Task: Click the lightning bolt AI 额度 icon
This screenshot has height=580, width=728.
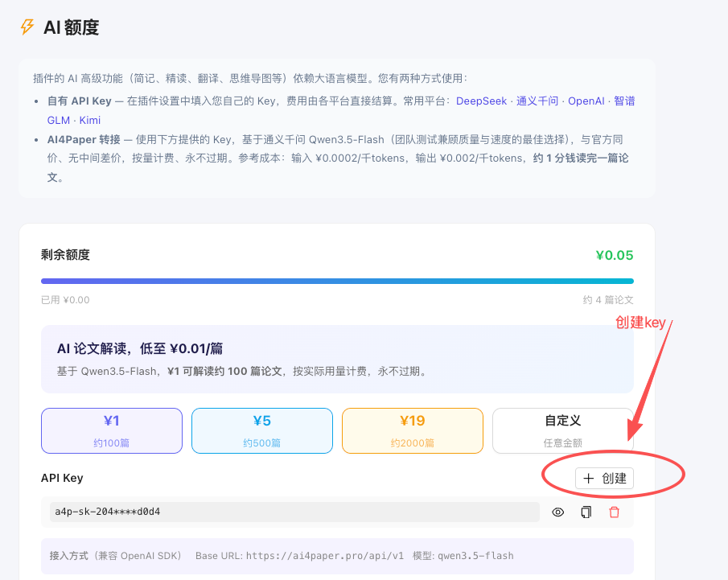Action: pyautogui.click(x=27, y=27)
